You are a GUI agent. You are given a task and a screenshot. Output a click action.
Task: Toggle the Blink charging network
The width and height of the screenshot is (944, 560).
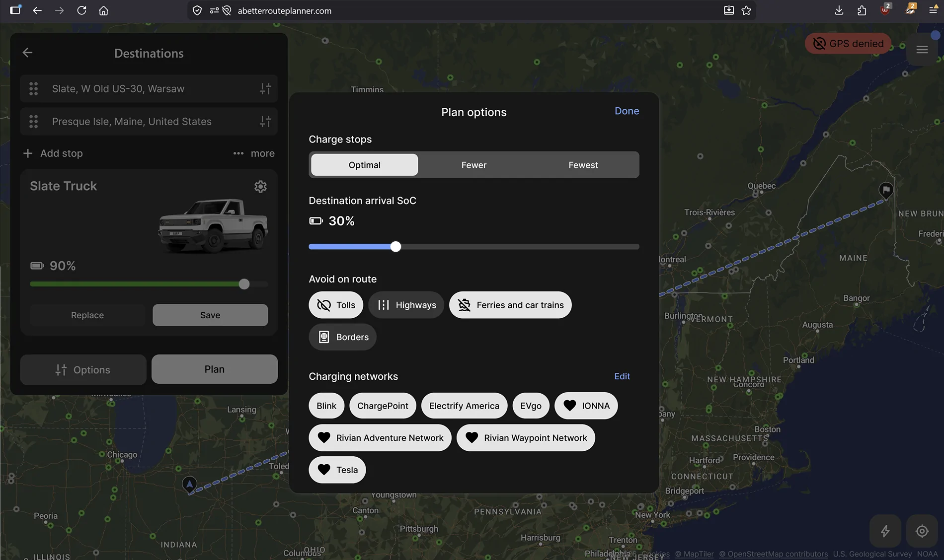coord(326,406)
